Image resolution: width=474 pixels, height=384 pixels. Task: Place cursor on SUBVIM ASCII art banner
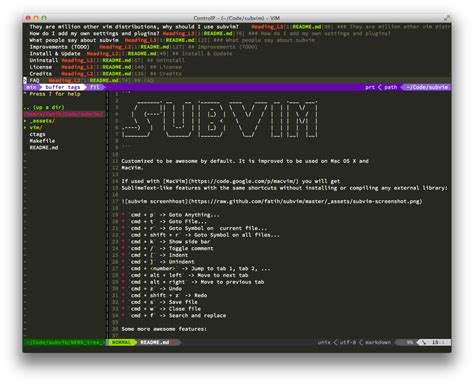pyautogui.click(x=220, y=119)
